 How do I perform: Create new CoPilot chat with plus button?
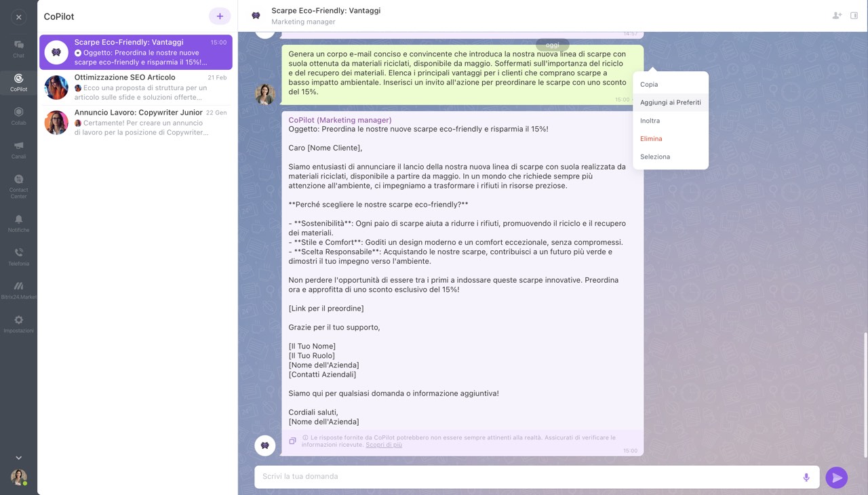tap(220, 16)
